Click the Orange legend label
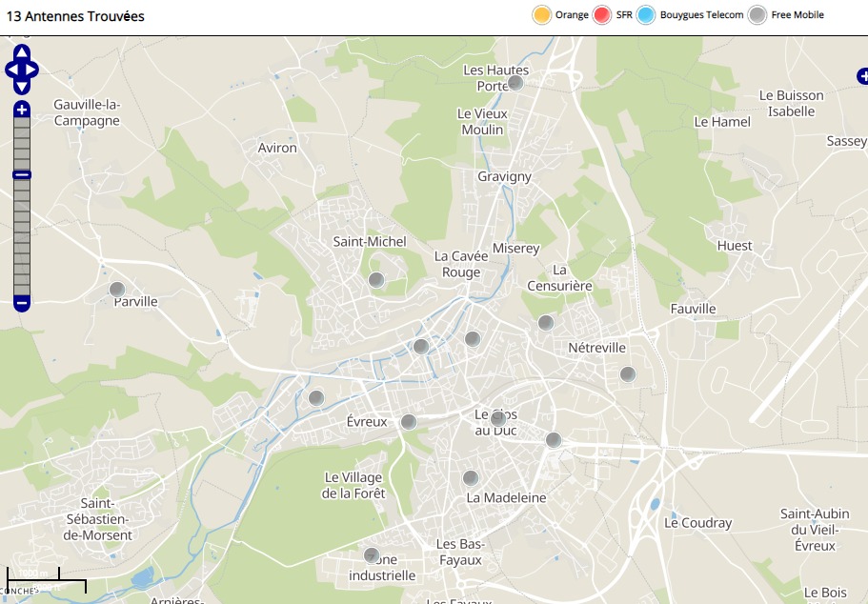Screen dimensions: 868x604 [572, 15]
